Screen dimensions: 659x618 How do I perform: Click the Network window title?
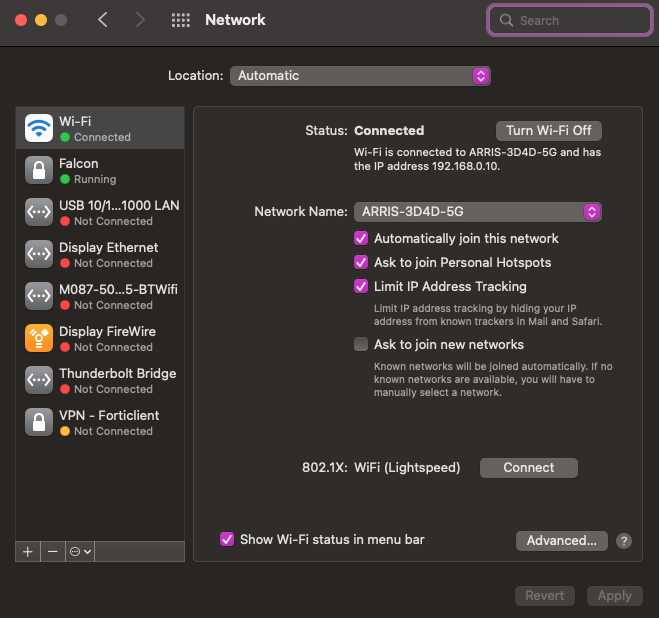[235, 20]
